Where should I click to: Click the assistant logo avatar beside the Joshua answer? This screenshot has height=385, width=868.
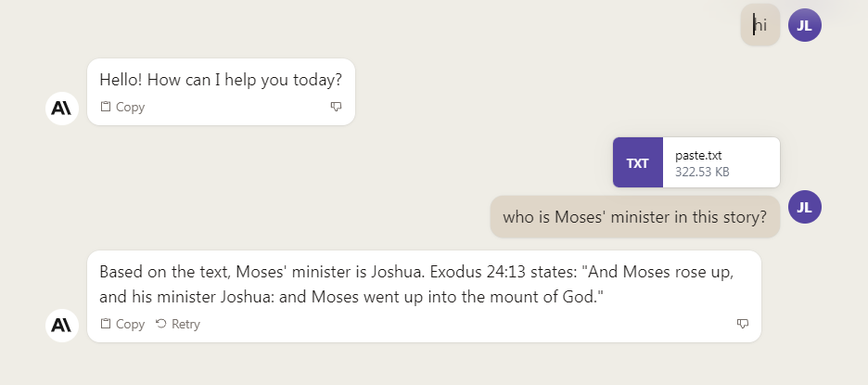point(61,325)
